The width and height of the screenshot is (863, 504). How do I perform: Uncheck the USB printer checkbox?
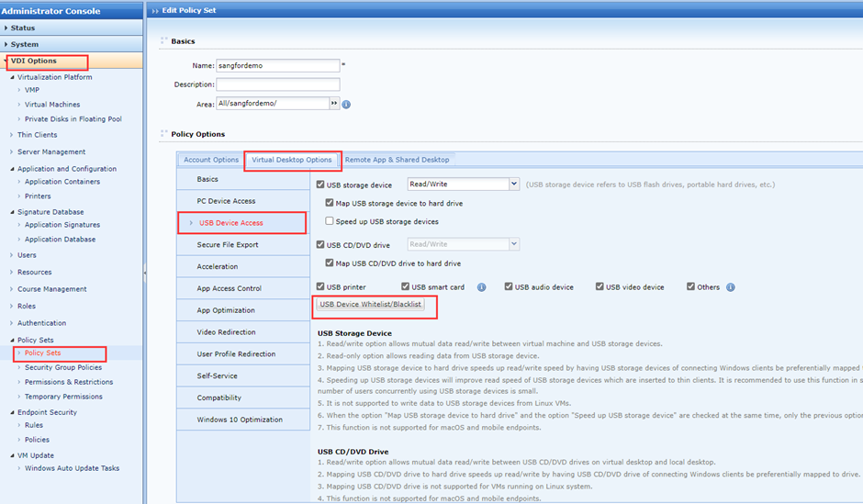(320, 287)
